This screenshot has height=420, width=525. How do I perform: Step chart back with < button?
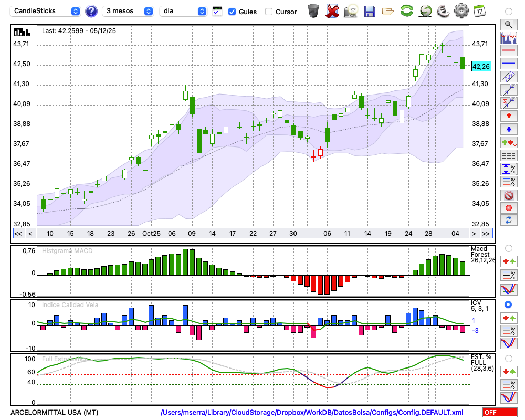pyautogui.click(x=30, y=234)
